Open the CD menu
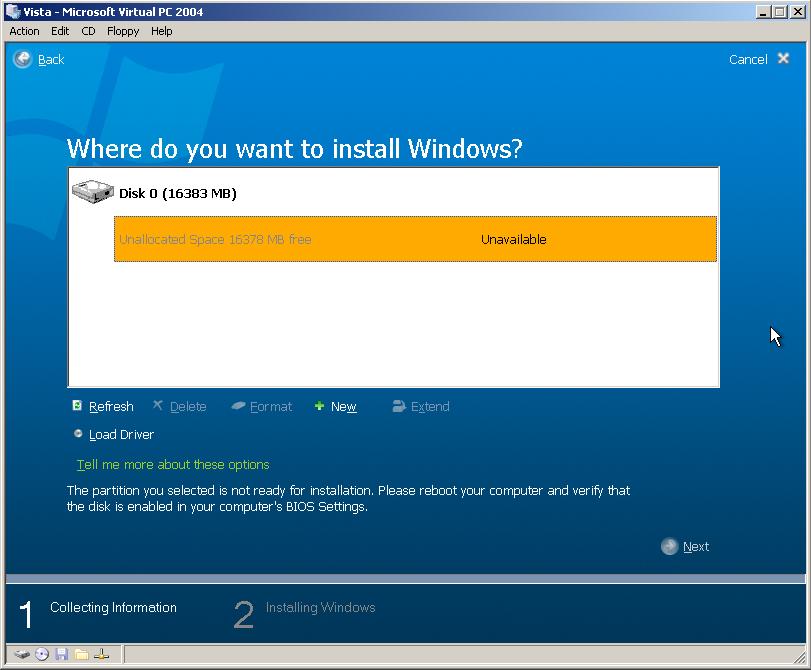The image size is (811, 670). click(x=88, y=31)
